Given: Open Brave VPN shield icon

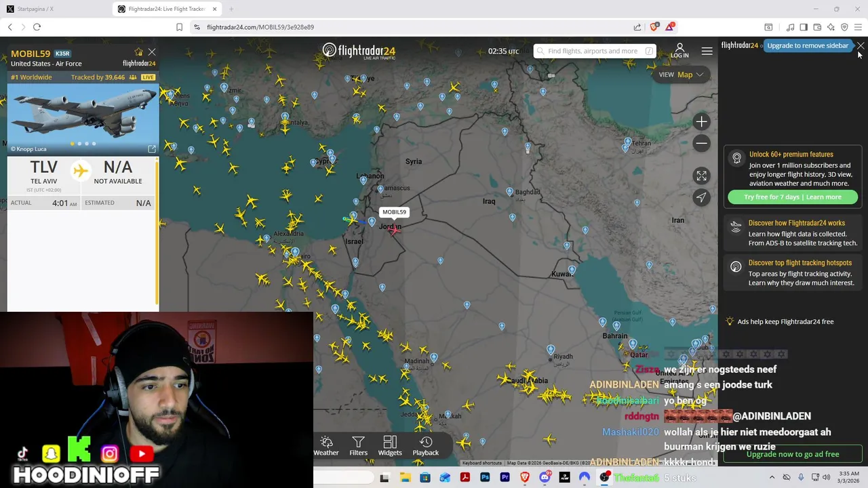Looking at the screenshot, I should (x=844, y=27).
